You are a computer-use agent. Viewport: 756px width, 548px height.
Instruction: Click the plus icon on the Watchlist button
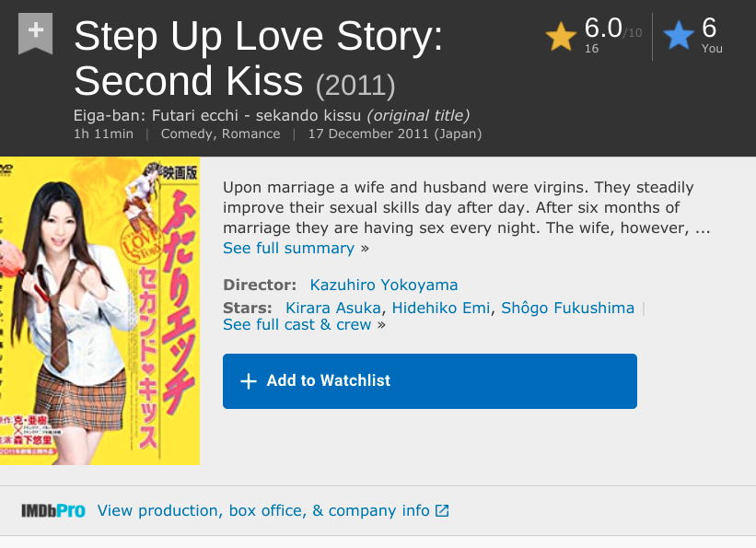click(248, 381)
